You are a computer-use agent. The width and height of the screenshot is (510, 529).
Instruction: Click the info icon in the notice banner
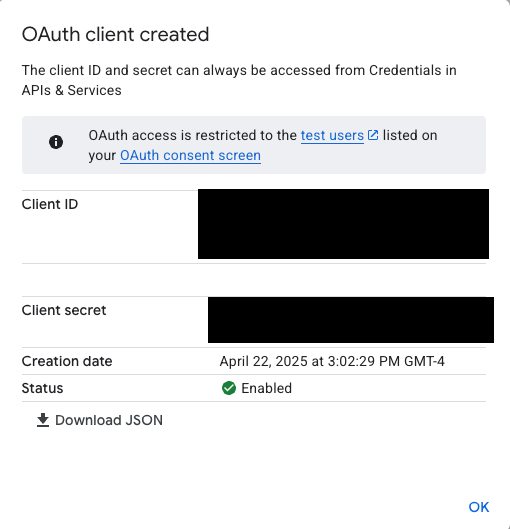coord(56,142)
